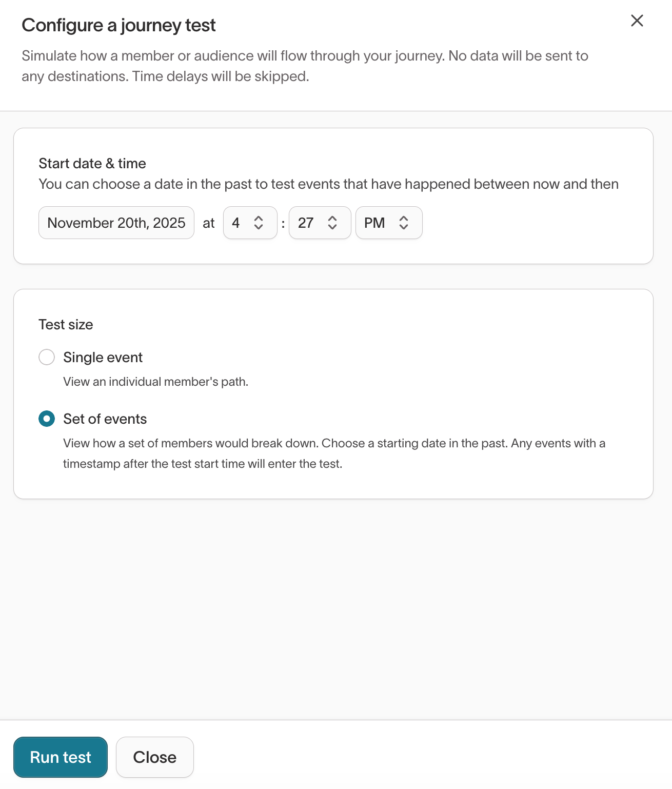The height and width of the screenshot is (789, 672).
Task: Click the Single event description text
Action: pos(155,381)
